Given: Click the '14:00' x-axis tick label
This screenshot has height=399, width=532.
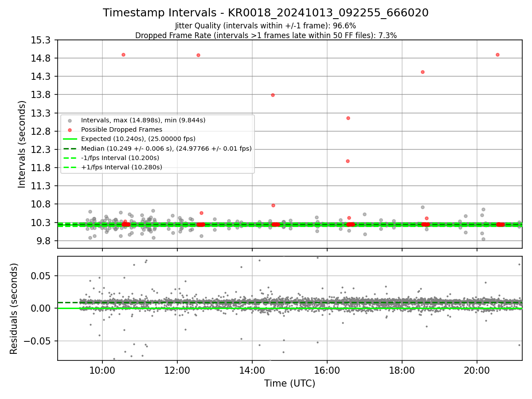Looking at the screenshot, I should click(x=252, y=370).
